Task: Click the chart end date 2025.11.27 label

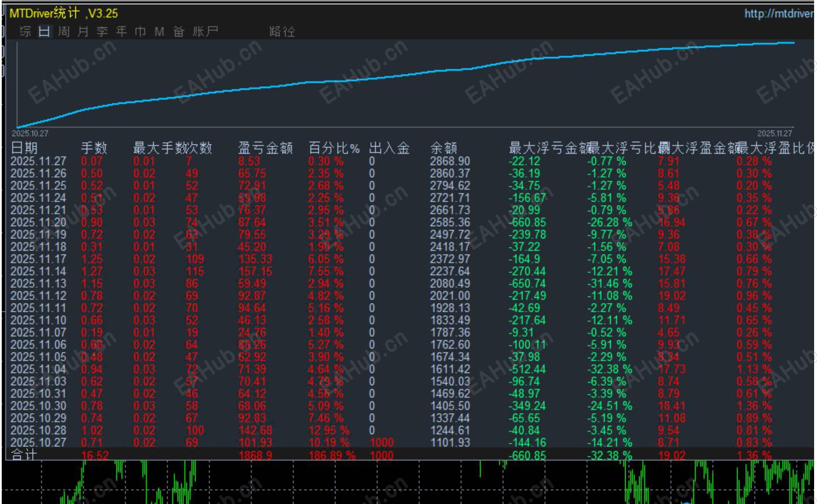Action: [774, 133]
